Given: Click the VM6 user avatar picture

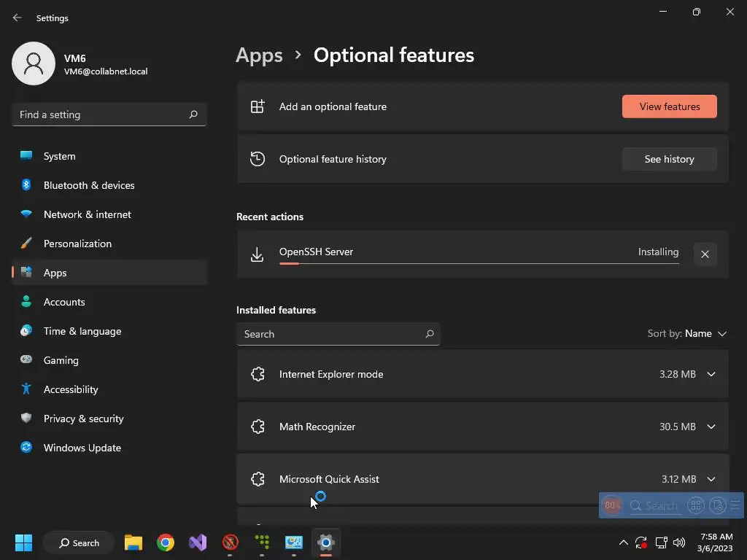Looking at the screenshot, I should (x=34, y=63).
